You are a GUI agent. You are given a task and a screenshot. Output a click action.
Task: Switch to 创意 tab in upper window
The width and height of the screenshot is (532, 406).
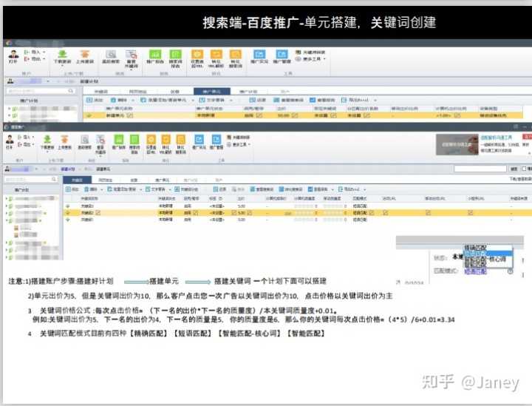[x=175, y=92]
